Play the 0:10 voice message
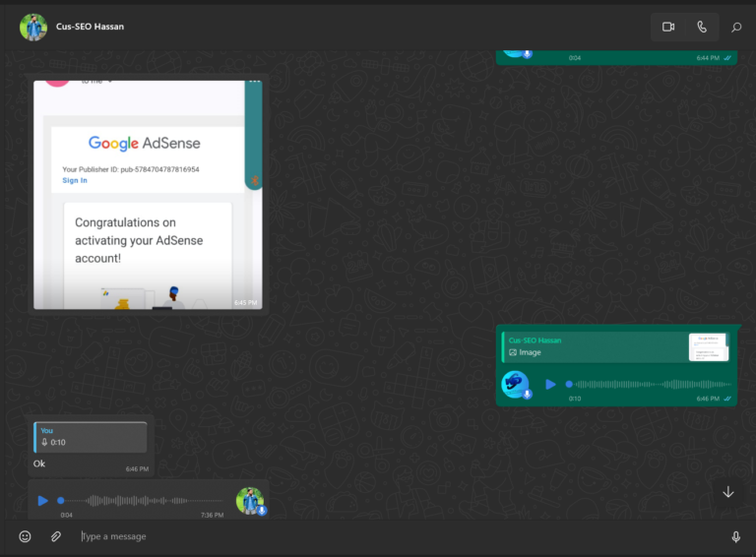 point(550,384)
